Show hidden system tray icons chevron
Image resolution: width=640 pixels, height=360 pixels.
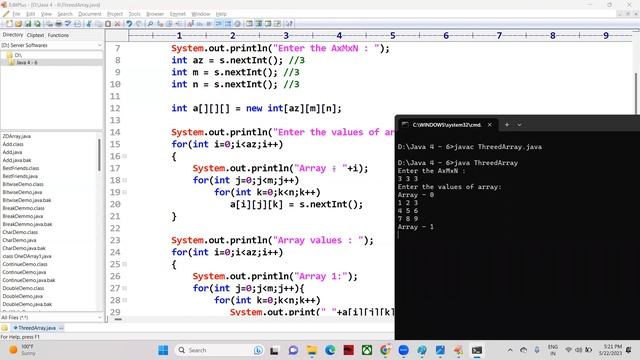pos(510,350)
